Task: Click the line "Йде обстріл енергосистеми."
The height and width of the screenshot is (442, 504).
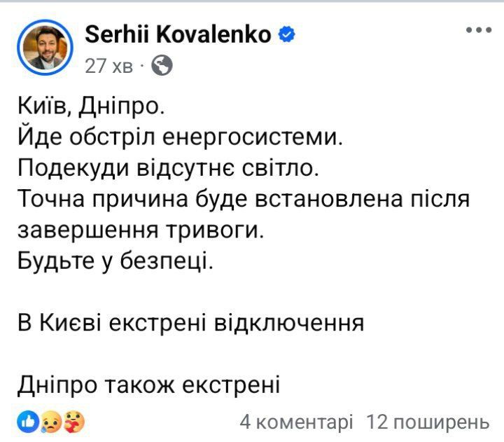Action: click(181, 138)
